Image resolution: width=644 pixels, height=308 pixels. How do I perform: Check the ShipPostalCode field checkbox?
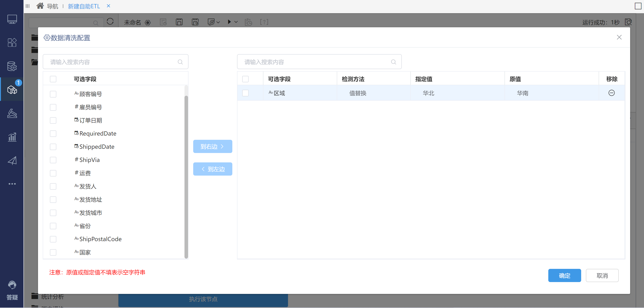tap(53, 239)
